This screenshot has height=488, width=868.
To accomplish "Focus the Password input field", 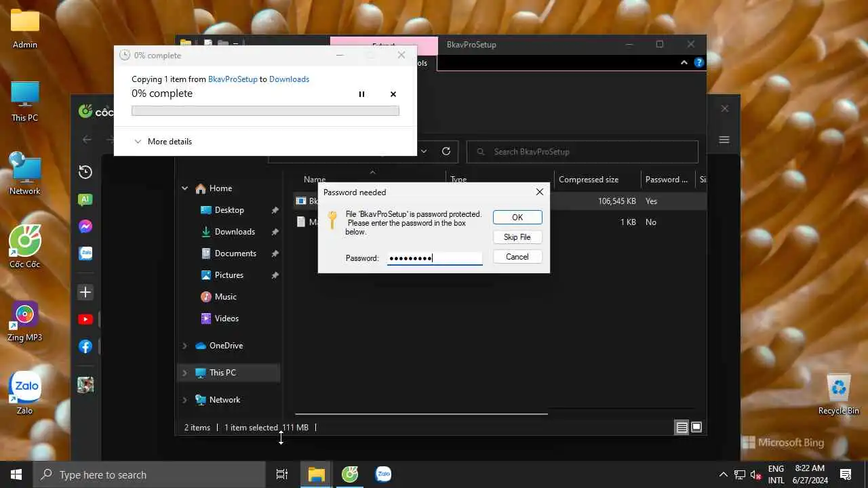I will 435,258.
